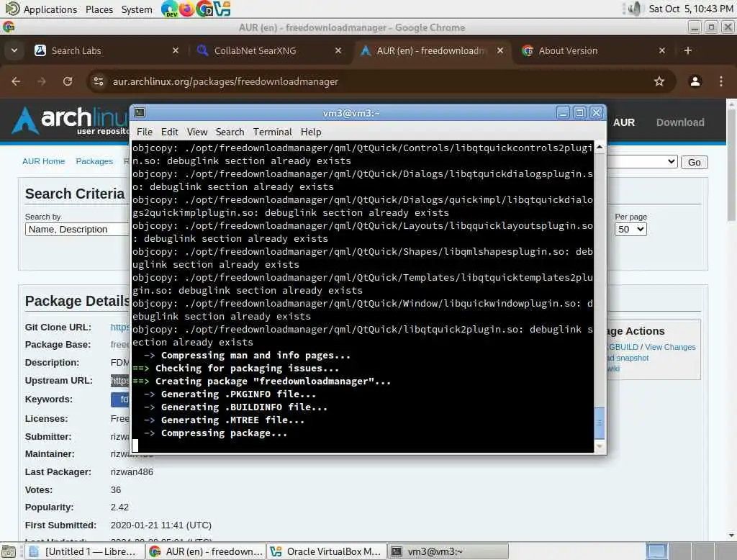
Task: Click the Go button
Action: 695,162
